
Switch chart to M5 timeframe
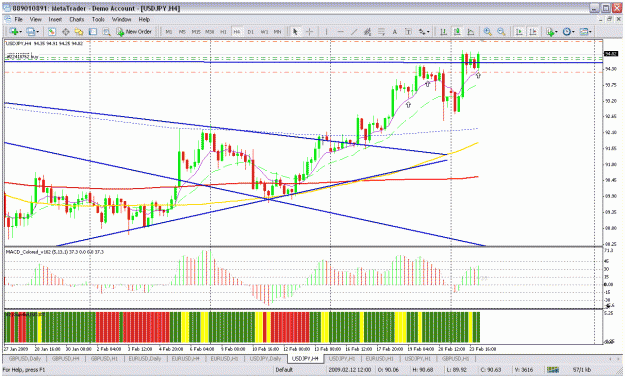coord(182,31)
